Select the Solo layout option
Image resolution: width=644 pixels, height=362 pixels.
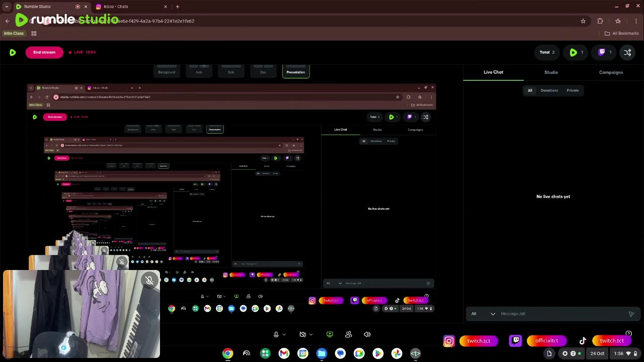231,71
